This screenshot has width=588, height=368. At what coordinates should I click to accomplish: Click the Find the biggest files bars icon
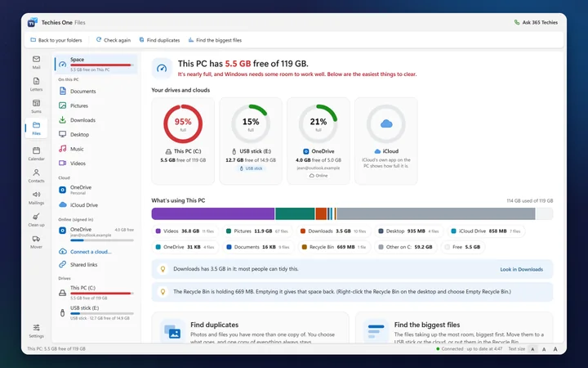pyautogui.click(x=376, y=331)
